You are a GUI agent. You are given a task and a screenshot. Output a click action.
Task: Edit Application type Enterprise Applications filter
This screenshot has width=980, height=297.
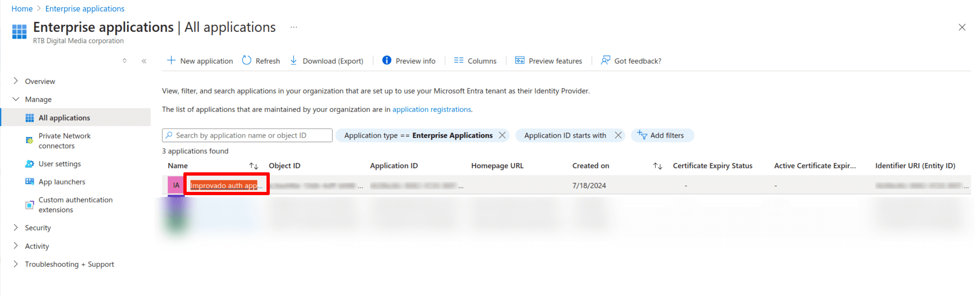click(418, 135)
